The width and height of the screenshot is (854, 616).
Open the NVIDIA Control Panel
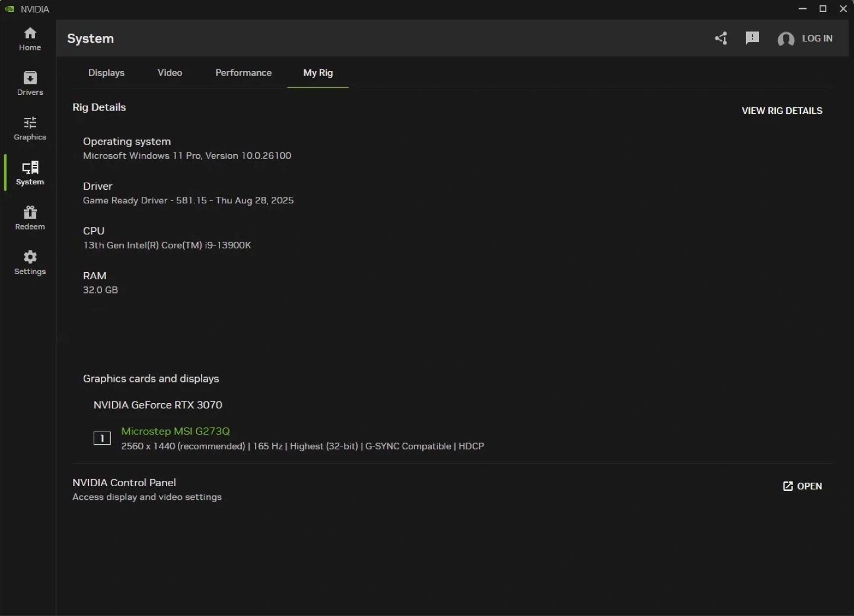point(802,486)
